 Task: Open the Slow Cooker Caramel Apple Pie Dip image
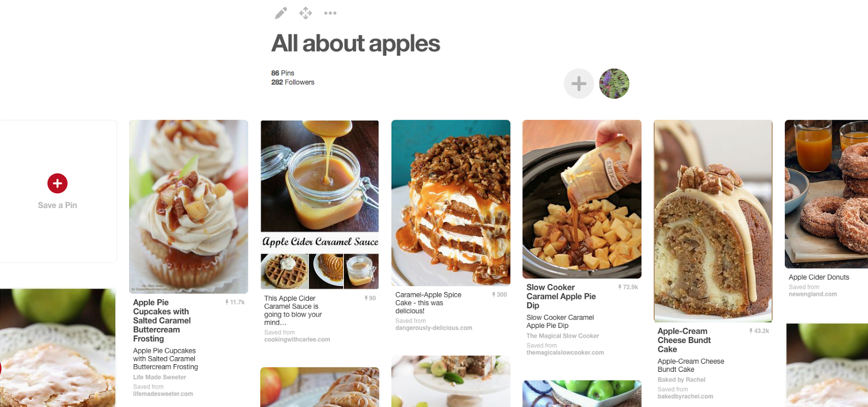coord(582,199)
